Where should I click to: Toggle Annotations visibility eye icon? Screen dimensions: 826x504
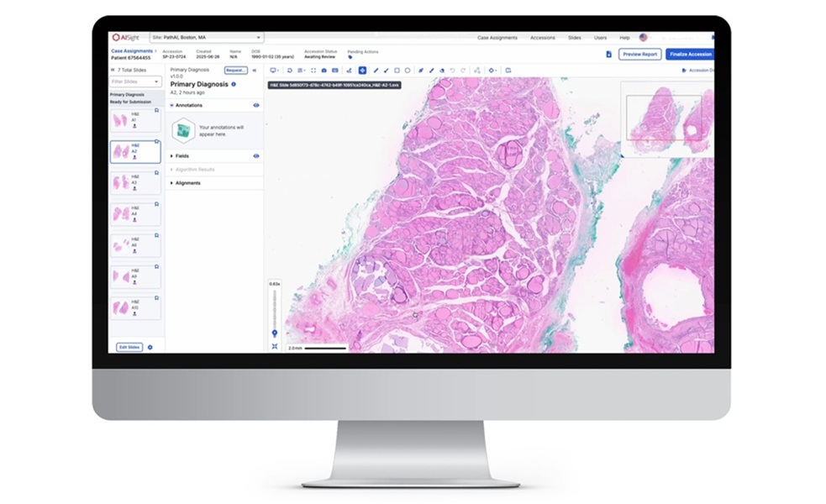(x=256, y=105)
